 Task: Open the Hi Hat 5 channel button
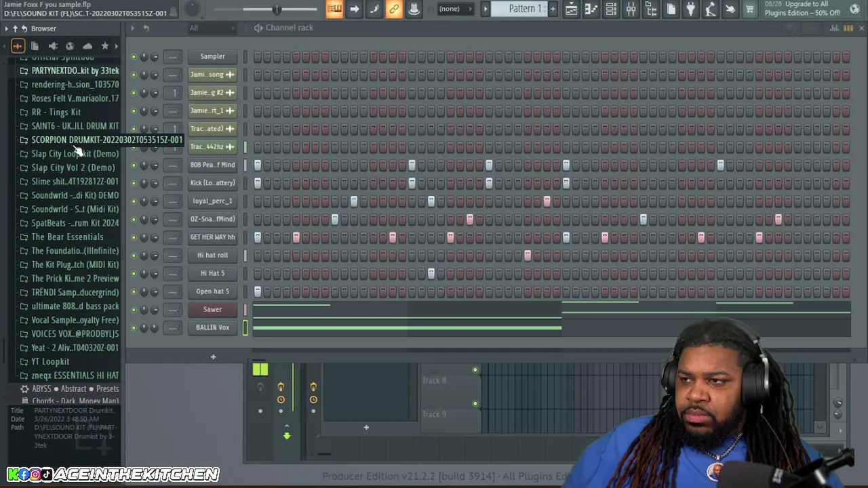click(212, 273)
